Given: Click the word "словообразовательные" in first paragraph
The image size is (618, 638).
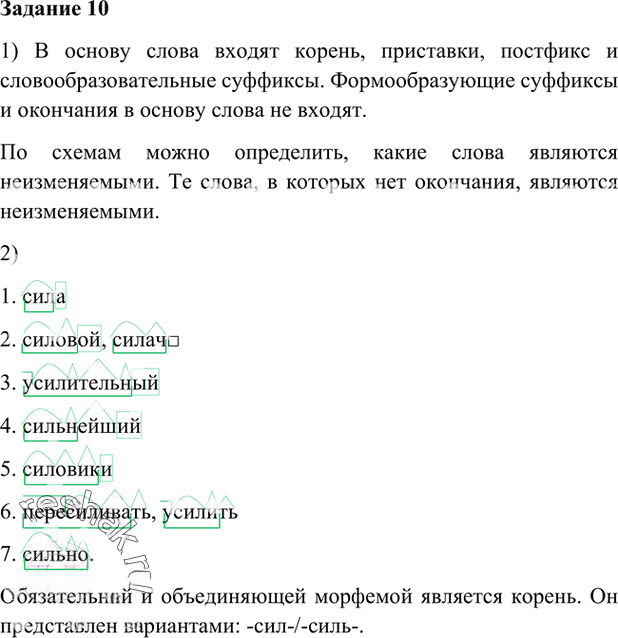Looking at the screenshot, I should [107, 81].
